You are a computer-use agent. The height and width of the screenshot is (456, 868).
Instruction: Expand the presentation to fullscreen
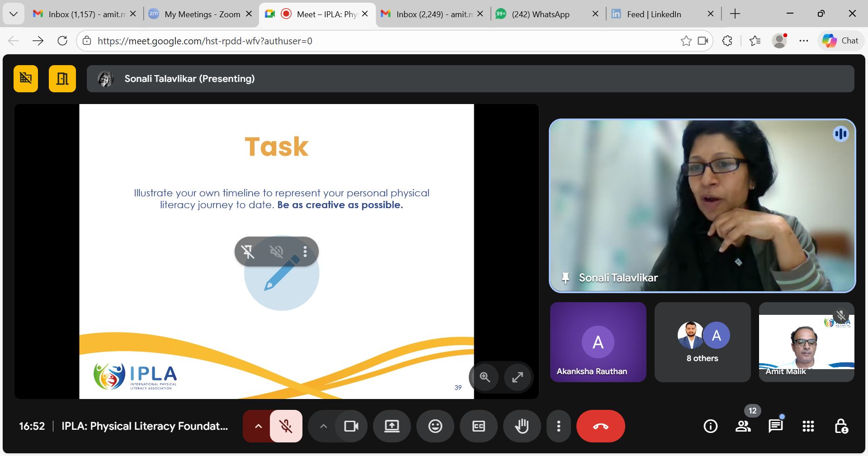pos(517,377)
